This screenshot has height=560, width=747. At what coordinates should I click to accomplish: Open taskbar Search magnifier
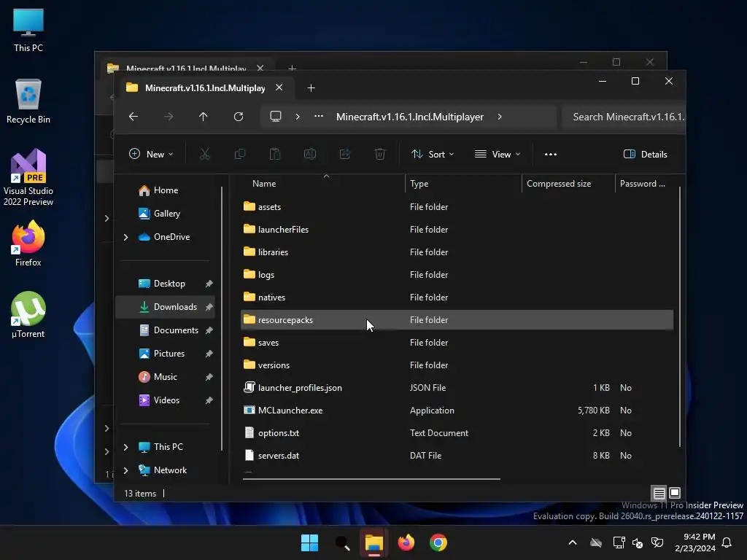click(342, 542)
